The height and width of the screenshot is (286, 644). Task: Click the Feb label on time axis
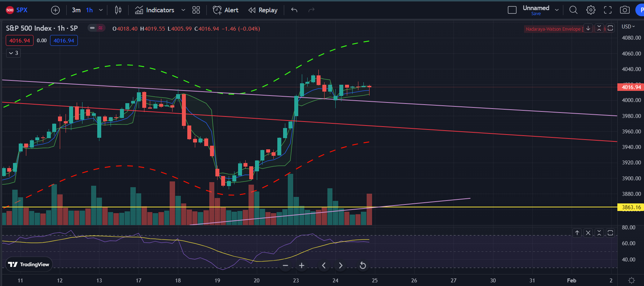[572, 280]
